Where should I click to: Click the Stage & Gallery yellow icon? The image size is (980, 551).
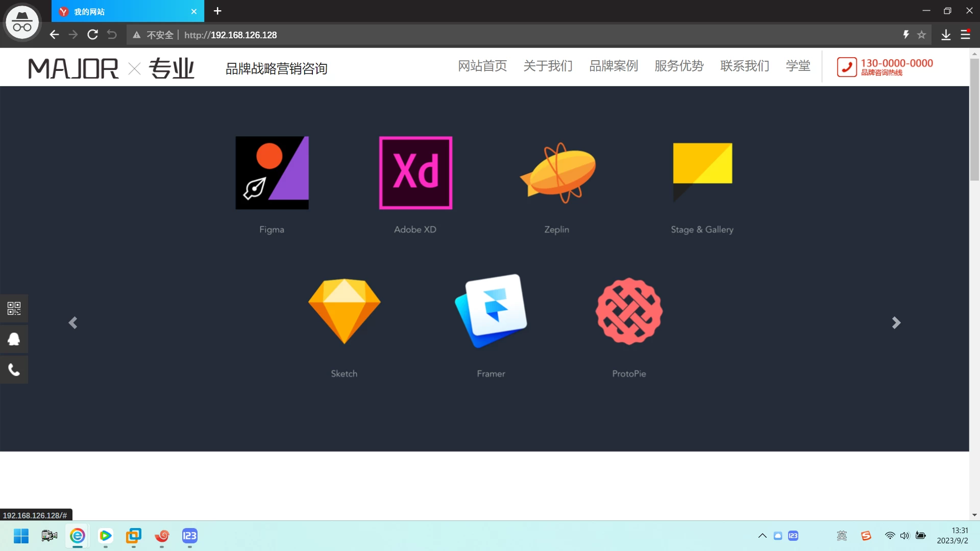pyautogui.click(x=702, y=172)
